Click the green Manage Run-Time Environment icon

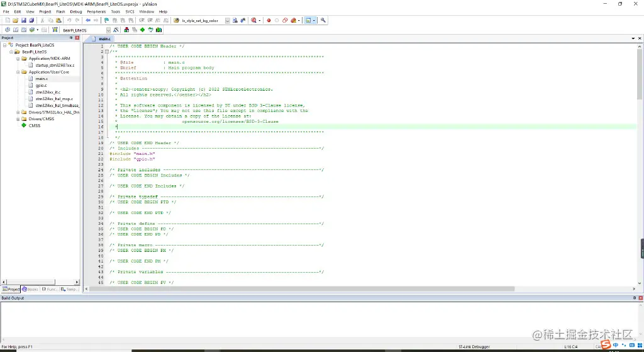pos(143,30)
